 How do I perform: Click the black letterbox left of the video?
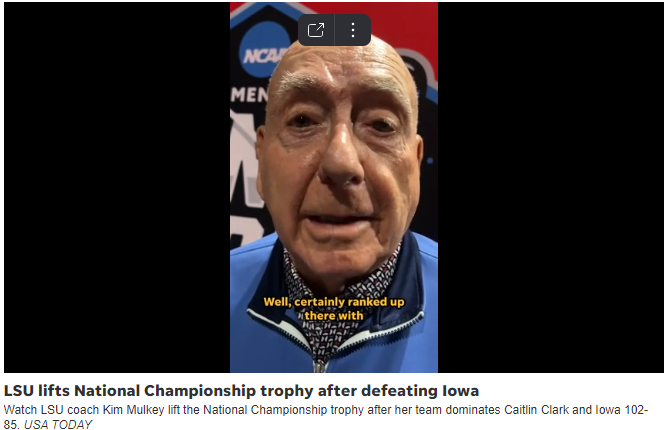click(x=117, y=187)
